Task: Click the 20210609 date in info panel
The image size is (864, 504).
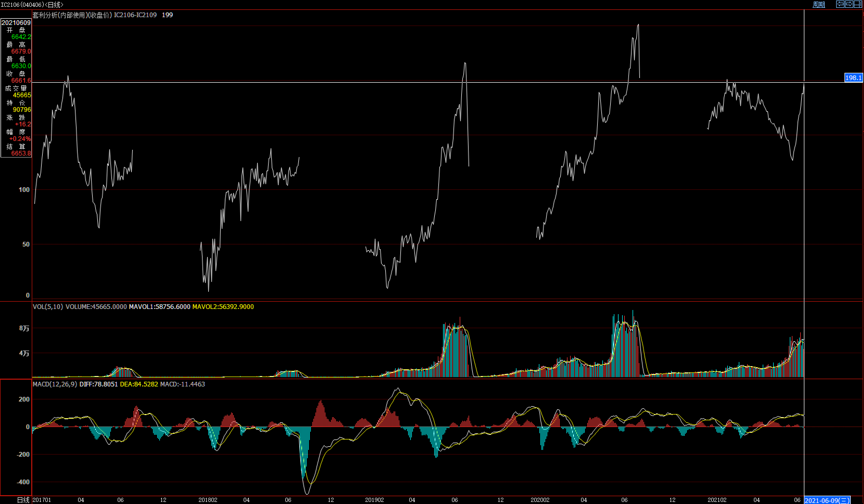Action: [16, 23]
